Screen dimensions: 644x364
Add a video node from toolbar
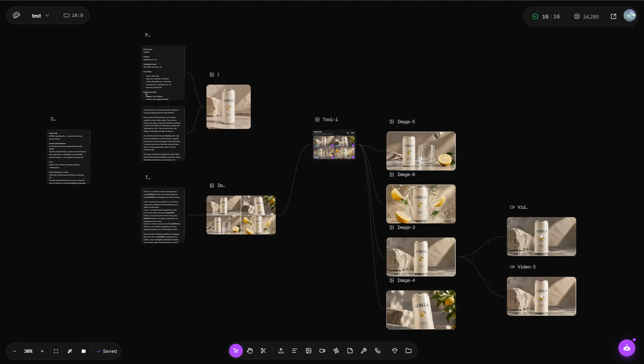pyautogui.click(x=322, y=351)
